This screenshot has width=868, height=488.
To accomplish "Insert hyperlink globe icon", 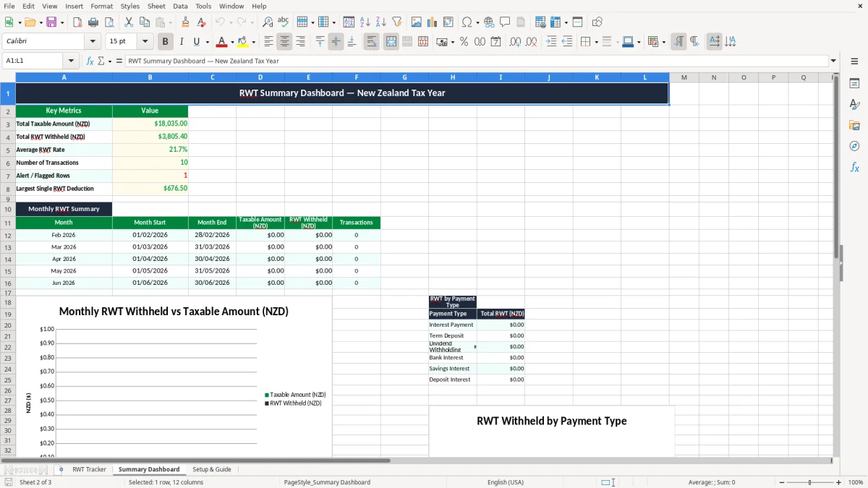I will tap(489, 22).
